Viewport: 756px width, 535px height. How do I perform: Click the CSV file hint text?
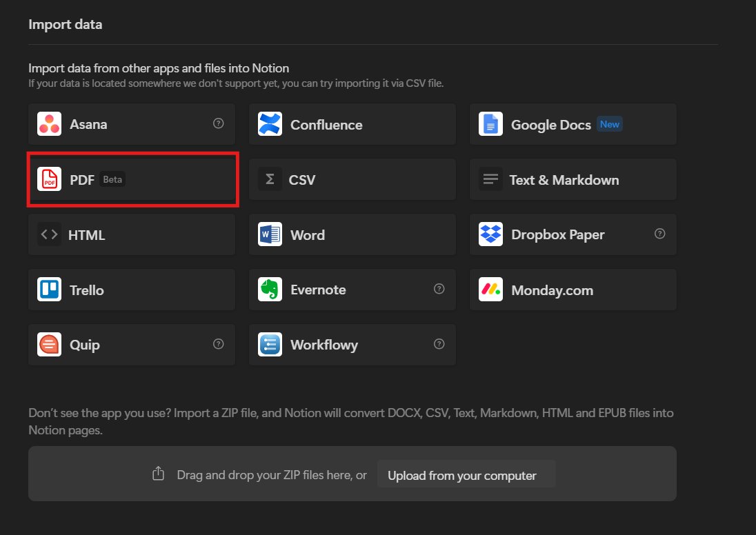pos(236,83)
